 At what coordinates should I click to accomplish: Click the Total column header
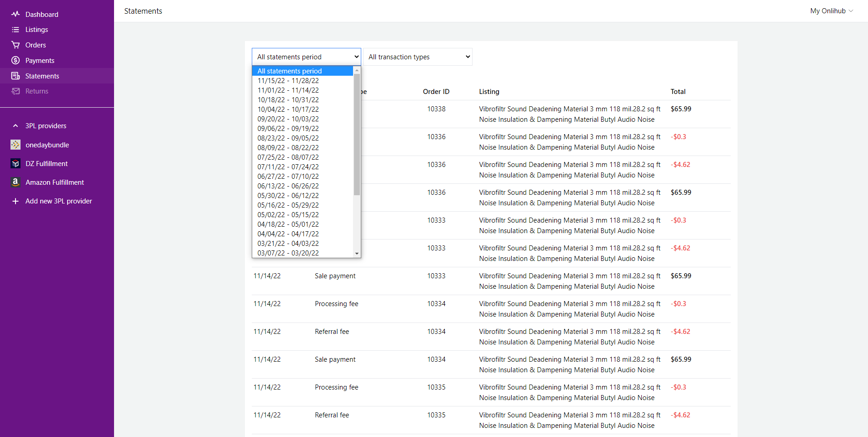pyautogui.click(x=678, y=92)
